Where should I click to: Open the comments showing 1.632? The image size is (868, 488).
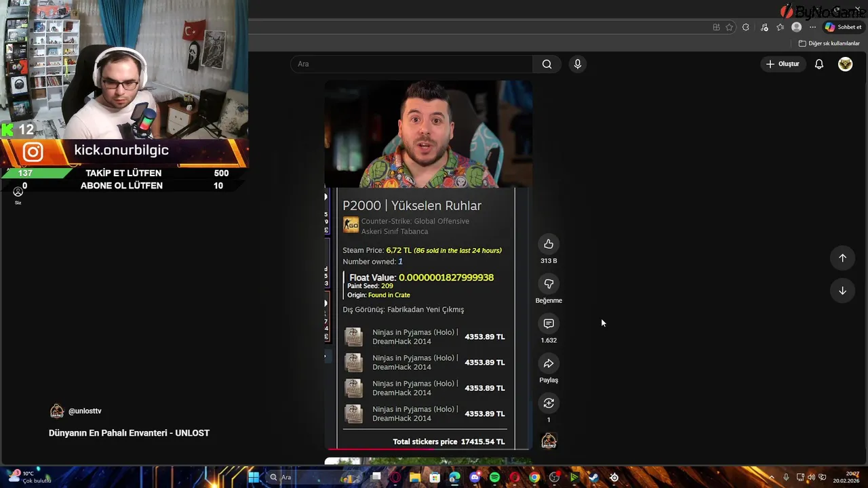549,323
